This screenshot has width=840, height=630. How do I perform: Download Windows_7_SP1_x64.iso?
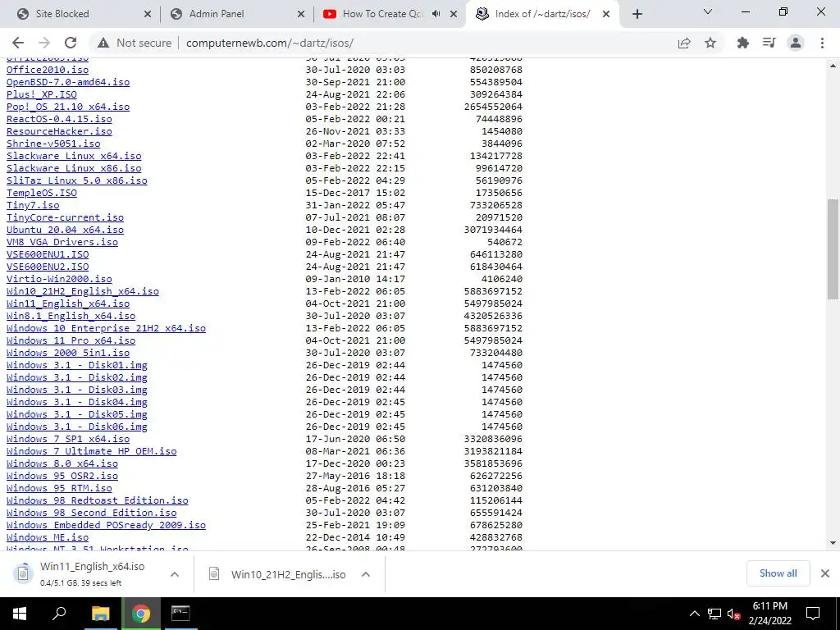[68, 440]
